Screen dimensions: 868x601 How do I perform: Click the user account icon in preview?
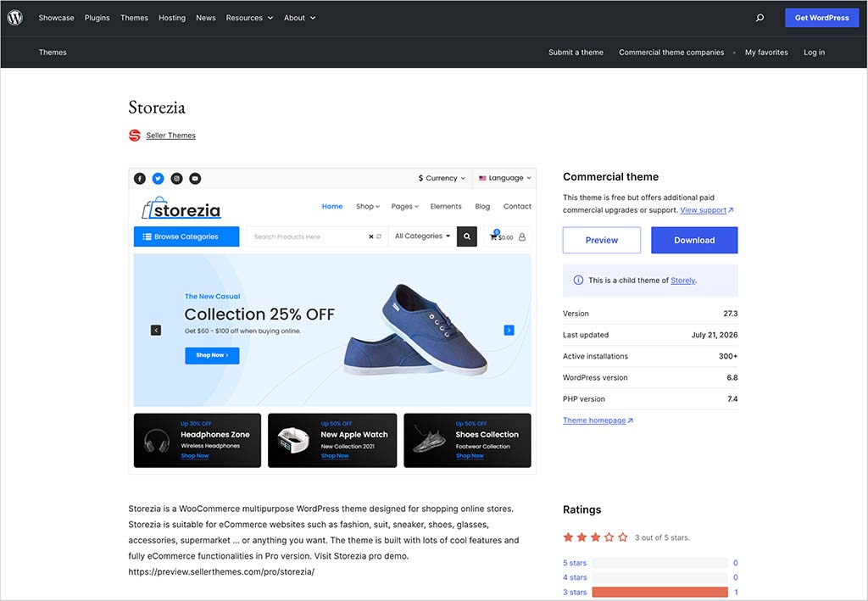click(521, 237)
